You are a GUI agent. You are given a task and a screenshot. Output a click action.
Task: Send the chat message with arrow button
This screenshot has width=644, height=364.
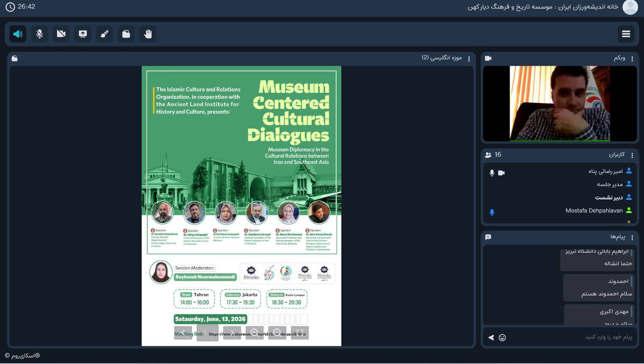click(491, 338)
